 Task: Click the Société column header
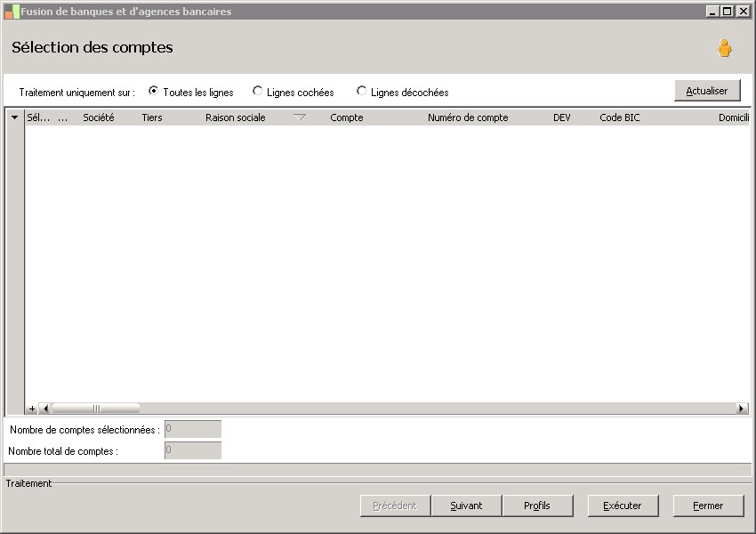(x=99, y=117)
